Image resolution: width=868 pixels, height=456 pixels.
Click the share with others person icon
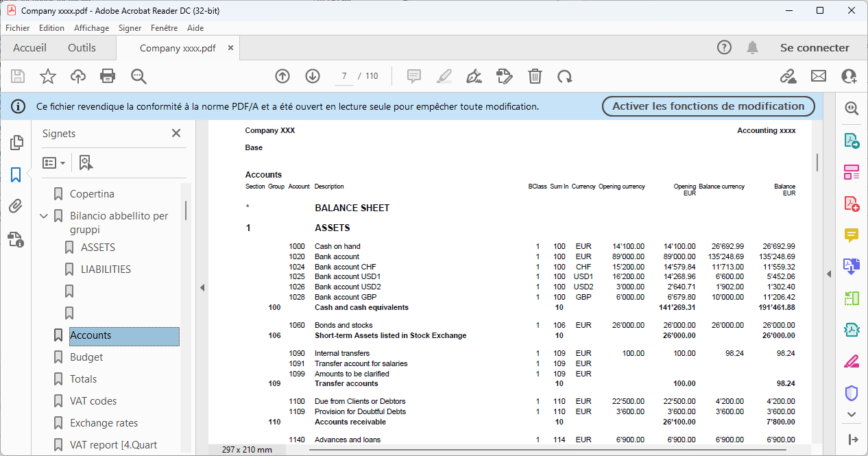pyautogui.click(x=849, y=76)
